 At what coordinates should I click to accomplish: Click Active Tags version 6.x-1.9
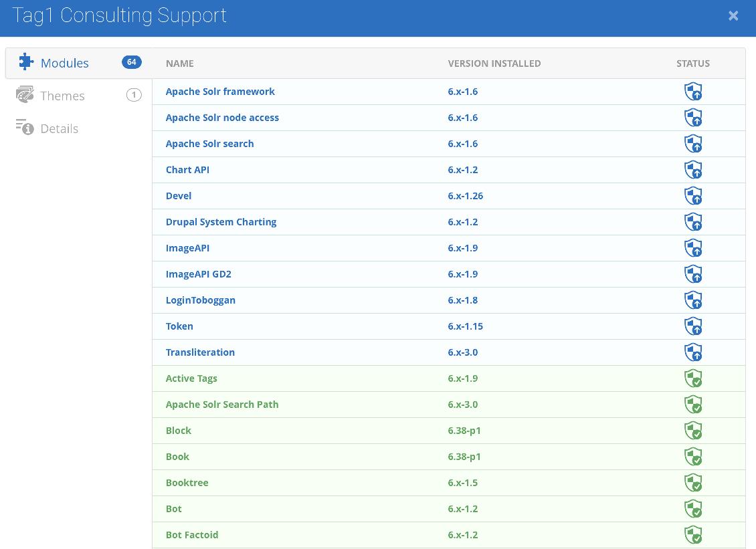pyautogui.click(x=463, y=378)
